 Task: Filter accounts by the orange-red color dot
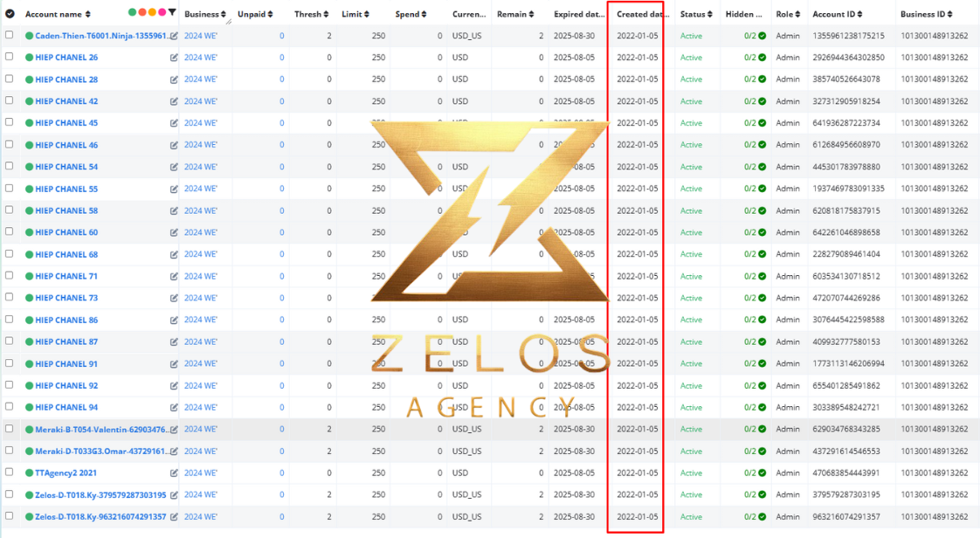coord(141,12)
